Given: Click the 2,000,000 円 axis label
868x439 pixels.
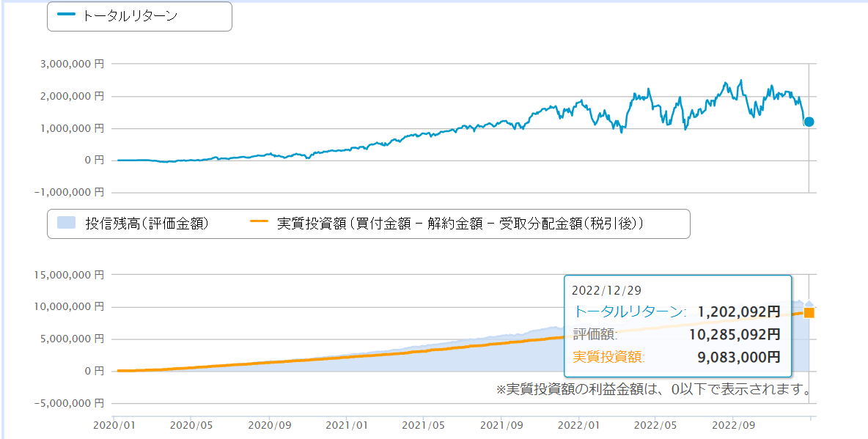Looking at the screenshot, I should pos(72,96).
